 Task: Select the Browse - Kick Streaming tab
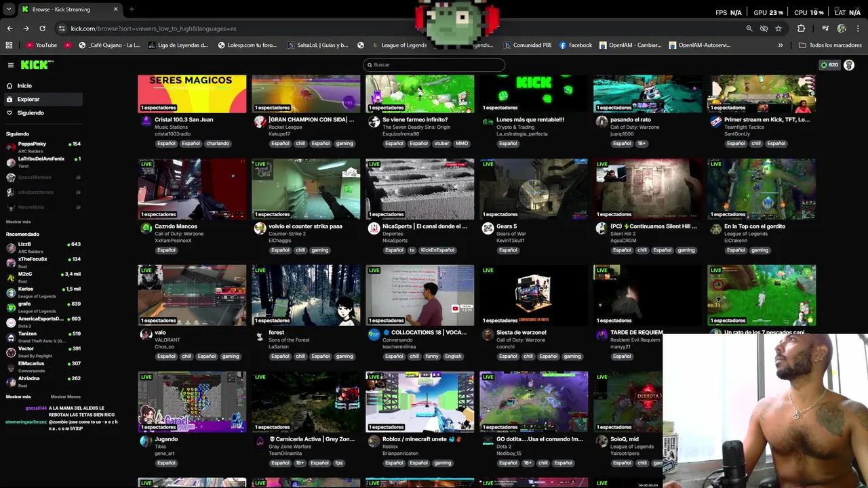pos(70,9)
